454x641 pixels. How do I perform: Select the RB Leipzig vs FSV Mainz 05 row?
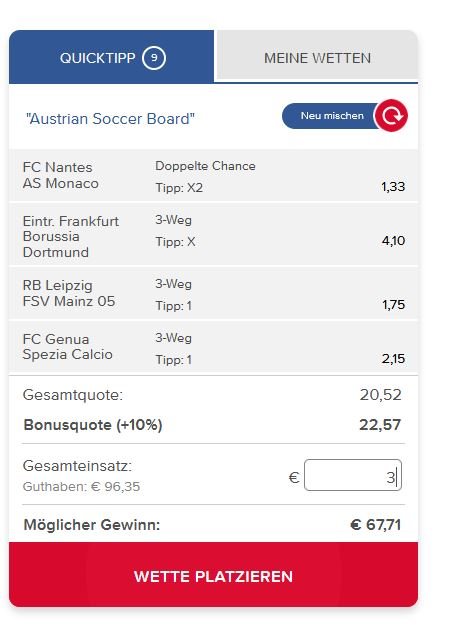tap(213, 294)
